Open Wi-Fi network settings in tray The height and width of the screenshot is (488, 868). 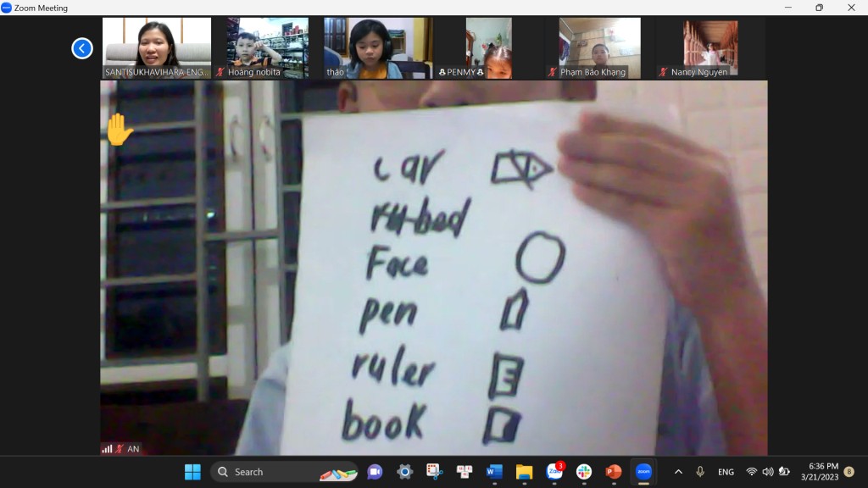(x=751, y=472)
